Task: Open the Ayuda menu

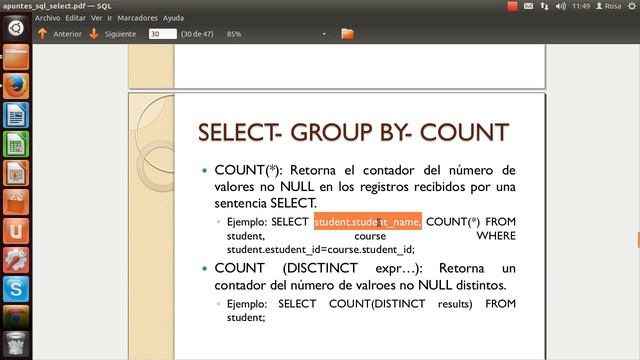Action: pos(173,18)
